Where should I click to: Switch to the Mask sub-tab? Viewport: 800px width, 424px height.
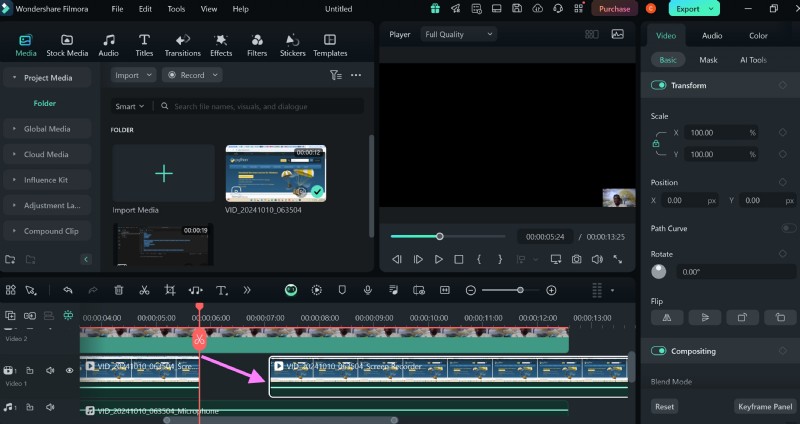click(x=708, y=60)
